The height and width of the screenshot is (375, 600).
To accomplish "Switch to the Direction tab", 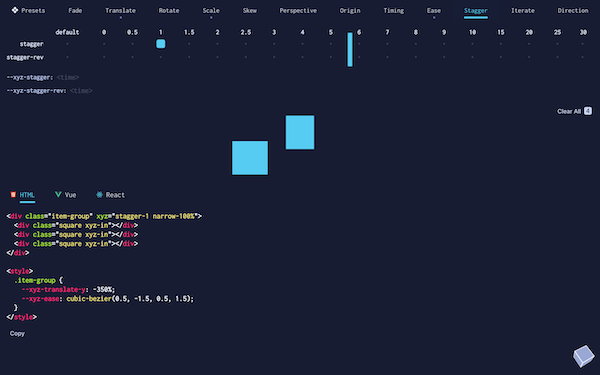I will pyautogui.click(x=573, y=11).
